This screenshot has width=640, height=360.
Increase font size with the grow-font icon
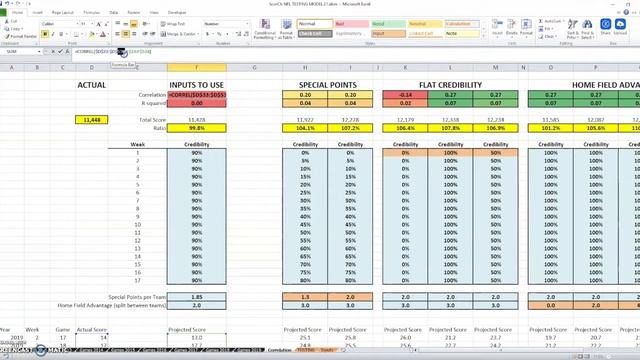coord(98,24)
